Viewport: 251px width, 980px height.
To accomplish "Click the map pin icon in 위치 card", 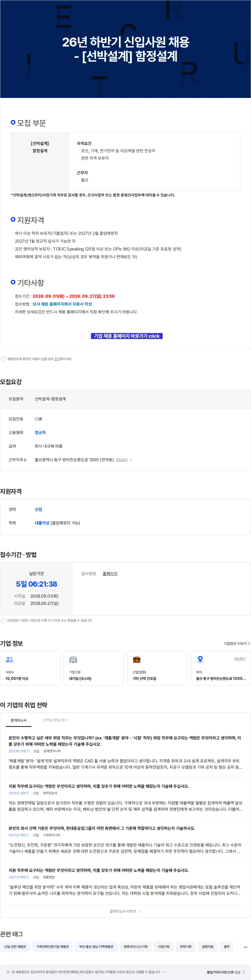I will click(x=200, y=660).
